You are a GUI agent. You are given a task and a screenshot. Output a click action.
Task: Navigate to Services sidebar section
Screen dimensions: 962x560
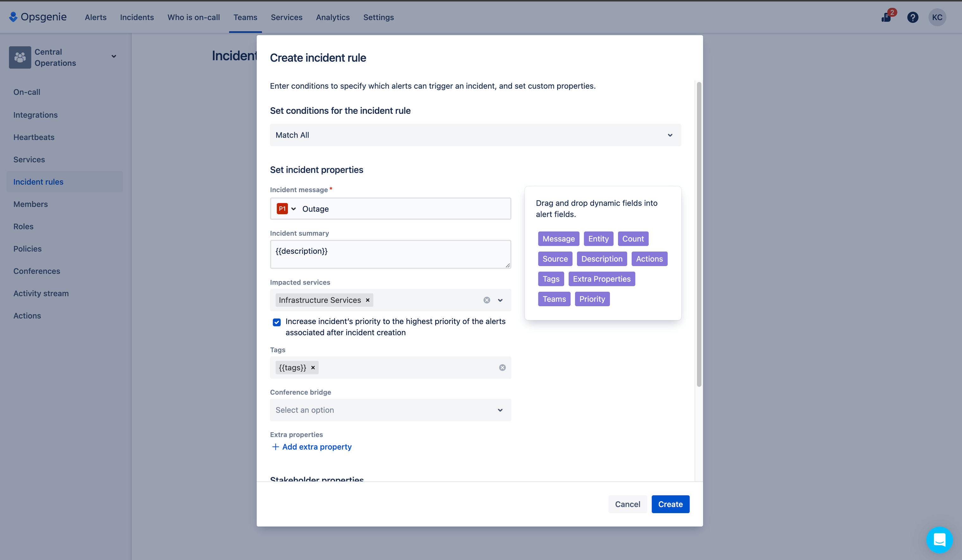tap(29, 159)
